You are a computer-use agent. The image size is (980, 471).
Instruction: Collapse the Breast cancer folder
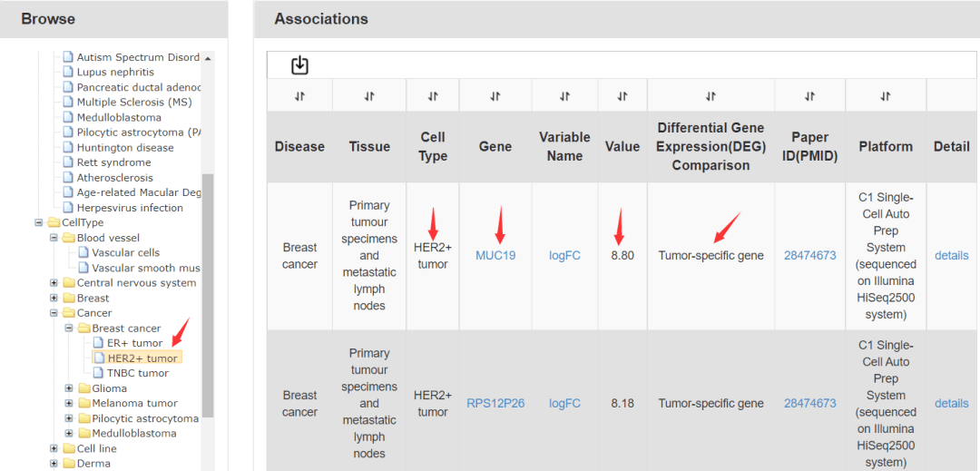coord(69,328)
